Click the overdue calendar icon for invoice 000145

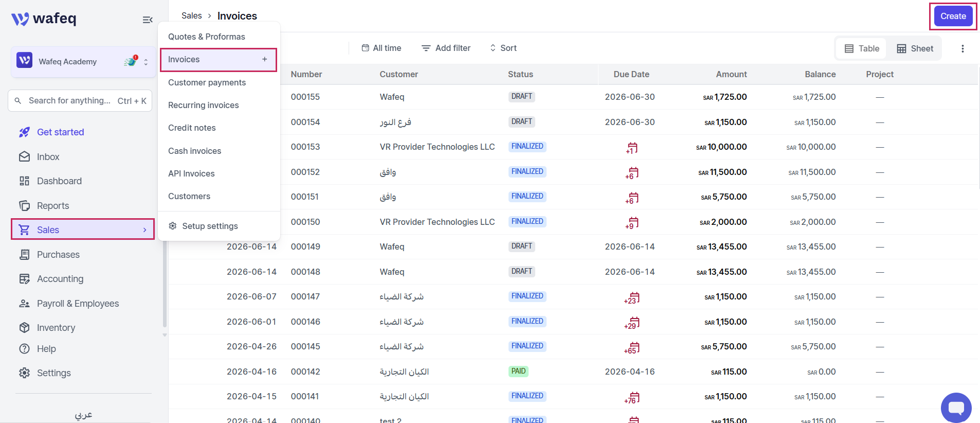[632, 347]
